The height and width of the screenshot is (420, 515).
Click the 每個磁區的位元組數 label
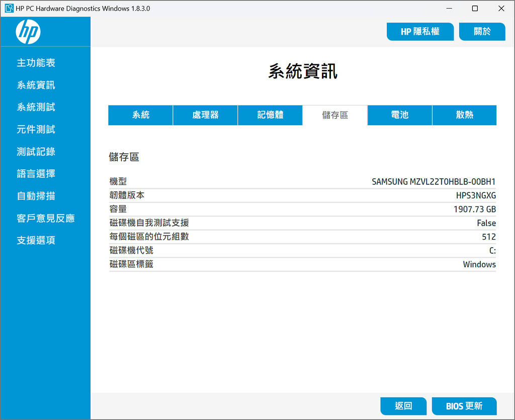(x=149, y=237)
